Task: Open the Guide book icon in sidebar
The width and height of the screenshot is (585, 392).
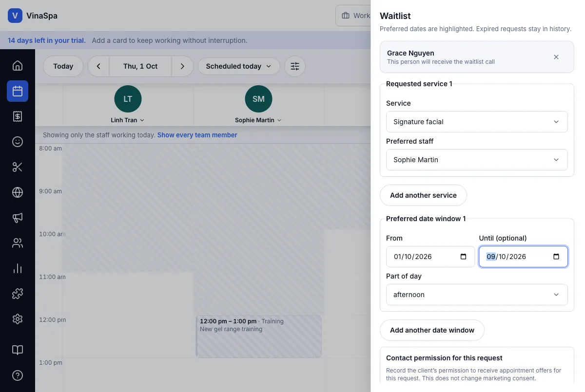Action: (x=18, y=350)
